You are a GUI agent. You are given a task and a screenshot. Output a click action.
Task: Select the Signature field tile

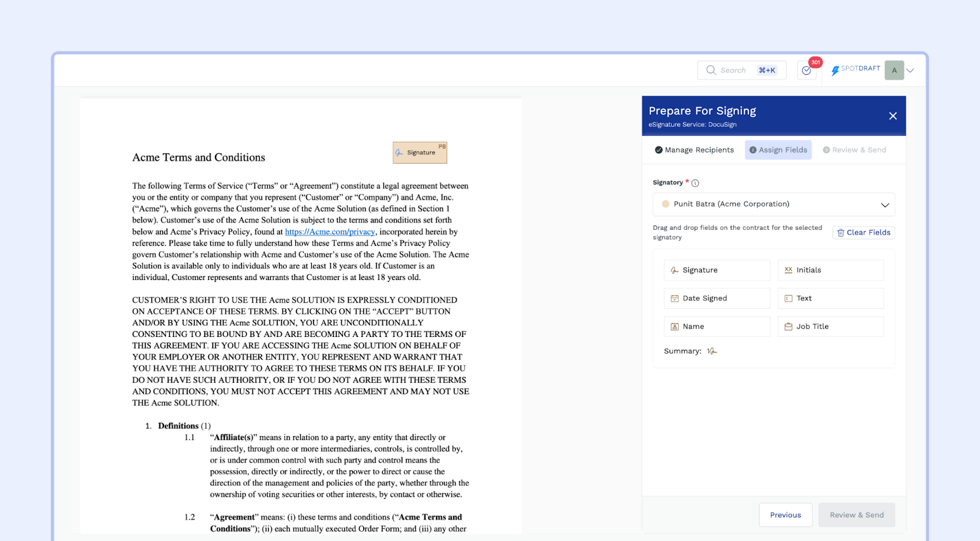tap(717, 270)
